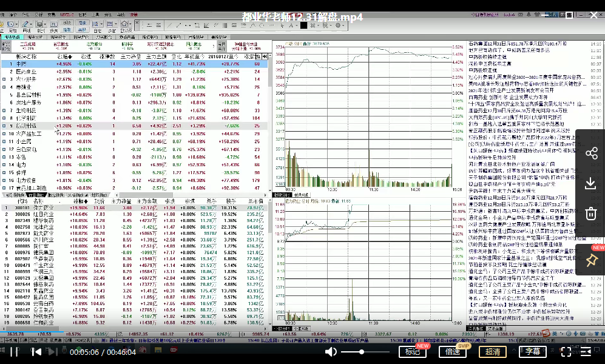Click the 标记 mark button
605x364 pixels.
point(412,351)
